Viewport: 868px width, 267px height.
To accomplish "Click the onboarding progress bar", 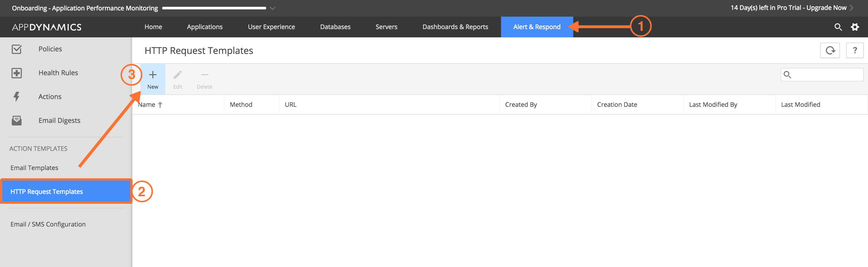I will (x=214, y=8).
